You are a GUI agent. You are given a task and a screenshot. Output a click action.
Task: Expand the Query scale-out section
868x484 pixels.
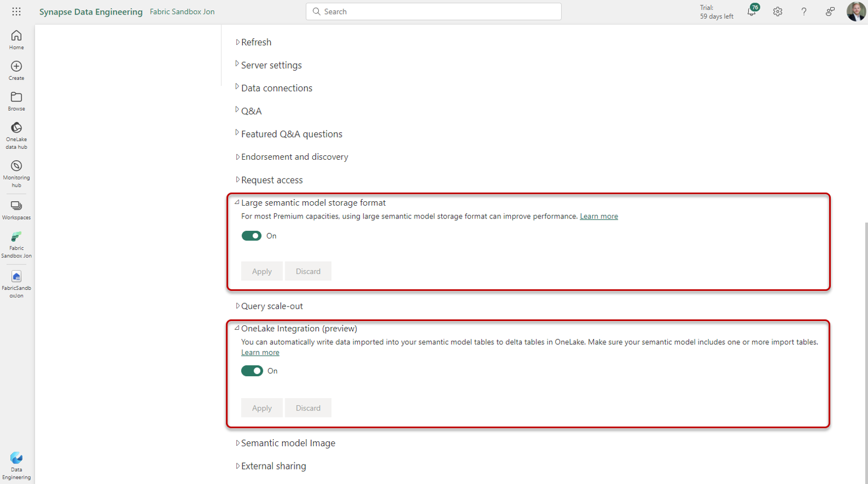(269, 306)
